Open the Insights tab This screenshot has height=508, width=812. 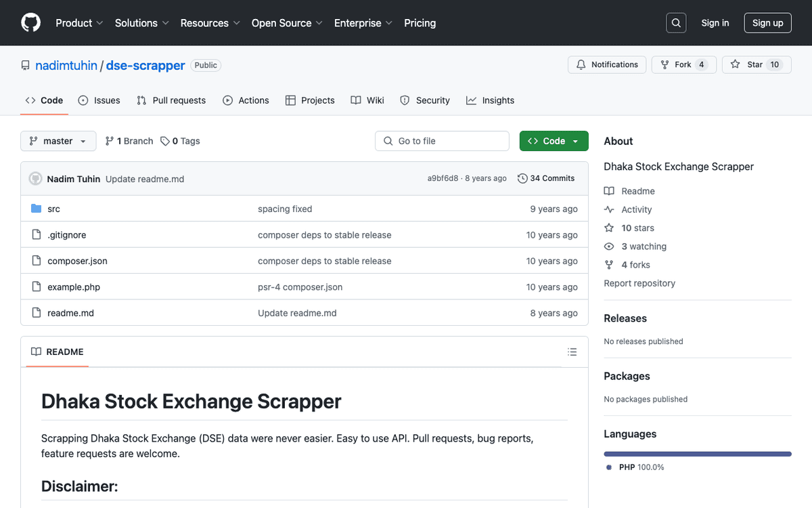[x=491, y=100]
